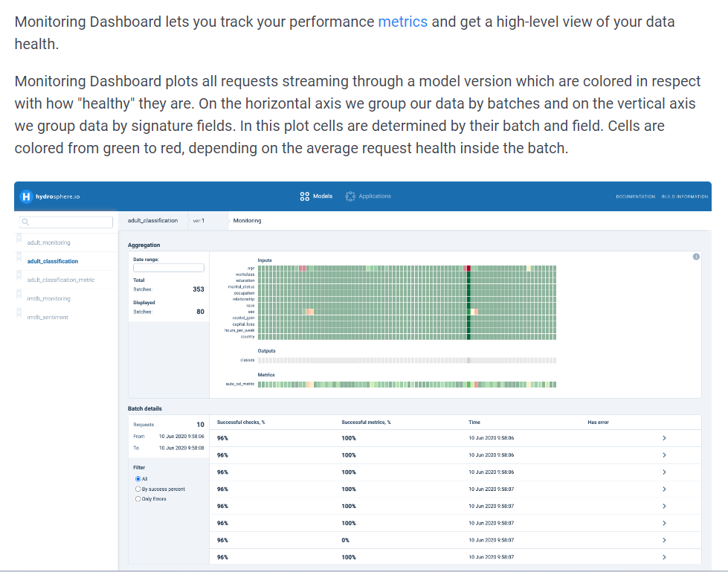This screenshot has width=728, height=572.
Task: Click the info icon above the heatmap
Action: coord(695,257)
